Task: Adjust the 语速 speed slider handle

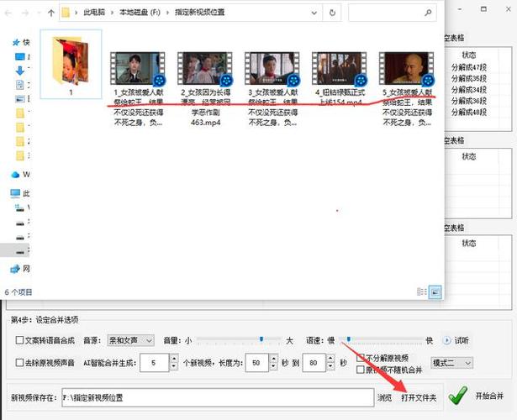Action: point(349,339)
